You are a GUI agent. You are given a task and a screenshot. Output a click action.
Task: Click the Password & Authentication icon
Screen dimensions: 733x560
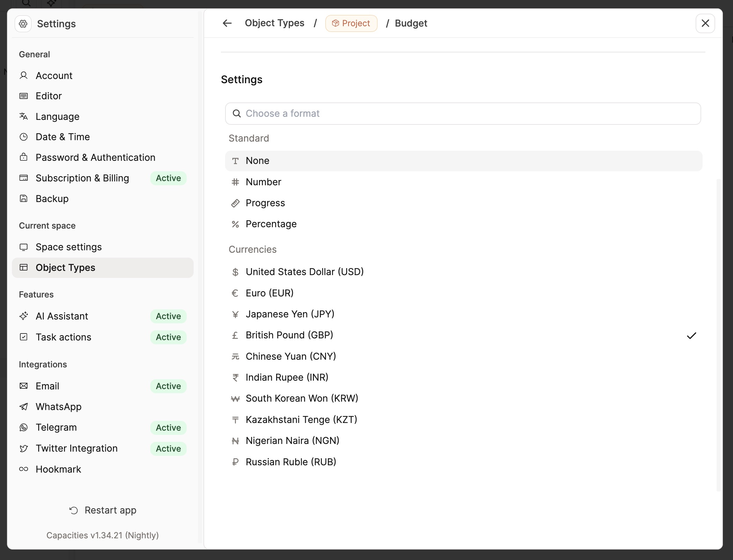pos(23,157)
